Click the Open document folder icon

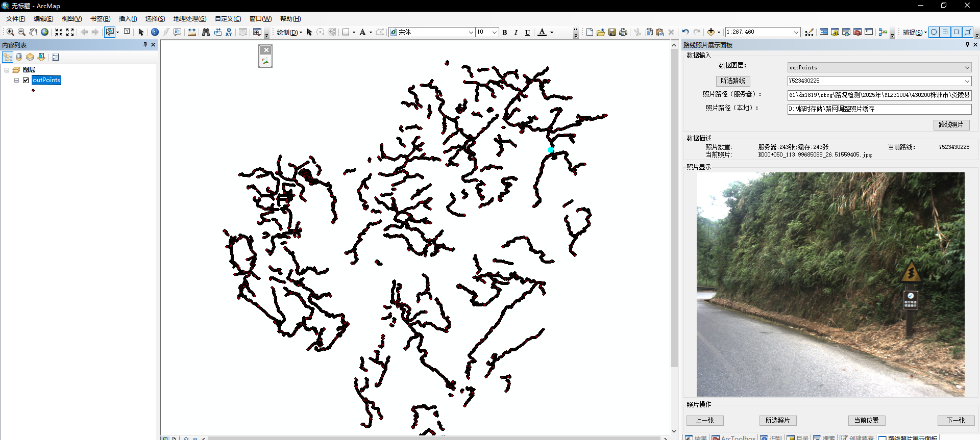pyautogui.click(x=601, y=32)
